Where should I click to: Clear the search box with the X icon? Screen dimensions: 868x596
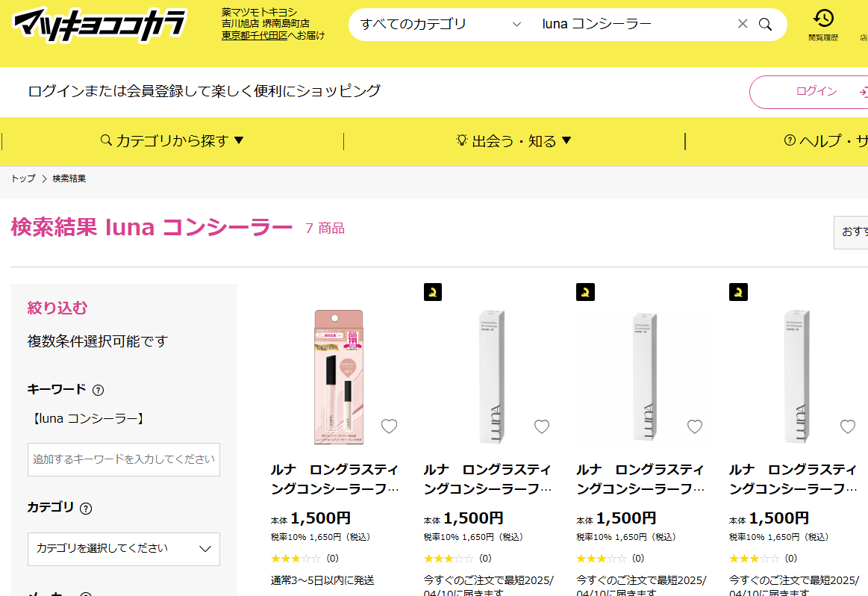click(x=743, y=24)
